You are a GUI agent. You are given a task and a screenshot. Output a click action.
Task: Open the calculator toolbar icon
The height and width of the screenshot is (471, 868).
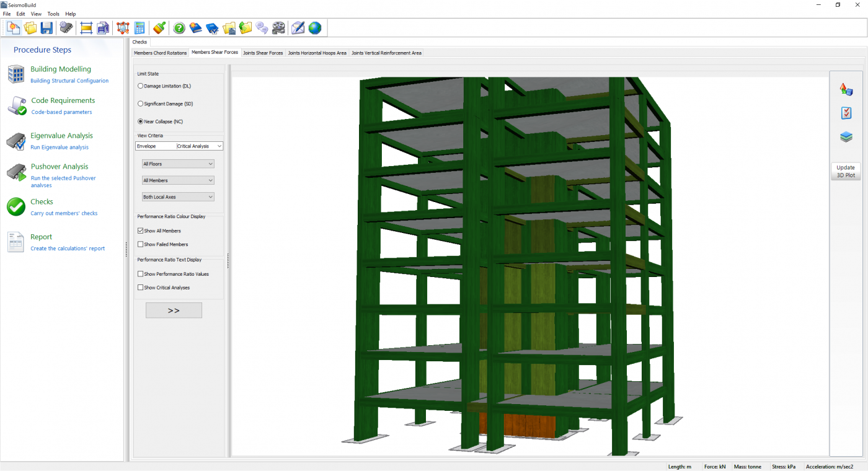coord(139,28)
